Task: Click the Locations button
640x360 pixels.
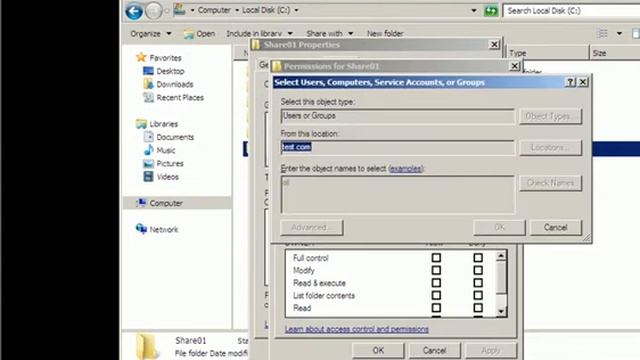Action: point(551,147)
